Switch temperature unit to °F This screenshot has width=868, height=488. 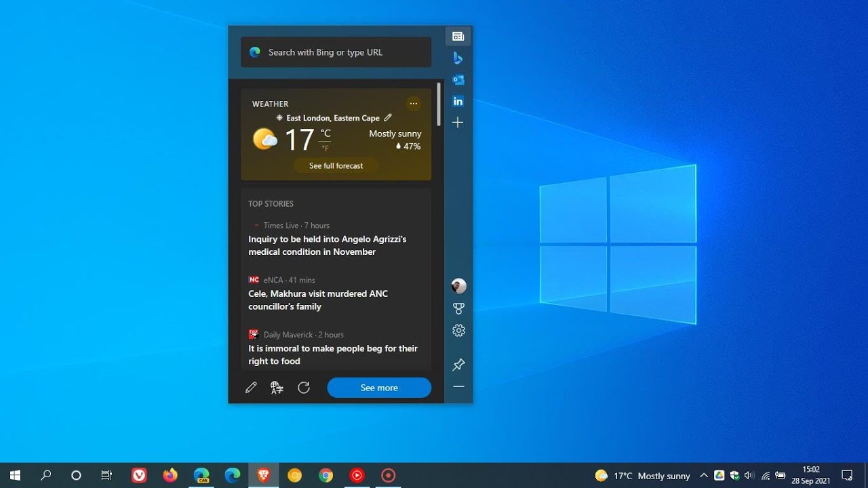pyautogui.click(x=325, y=148)
